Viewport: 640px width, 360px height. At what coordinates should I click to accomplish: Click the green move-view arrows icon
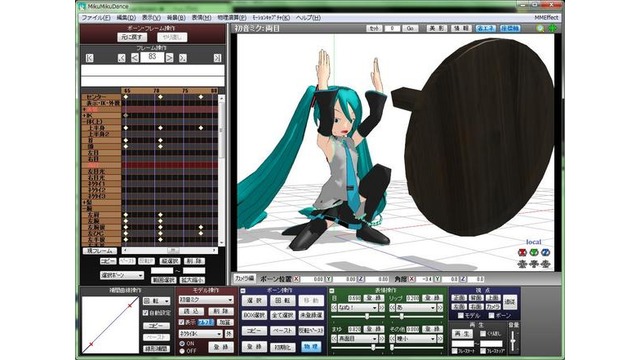553,28
